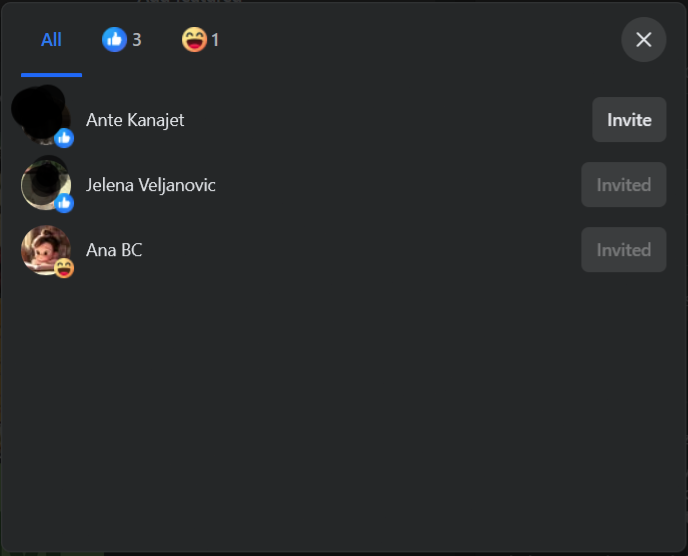The height and width of the screenshot is (556, 688).
Task: Click the name Jelena Veljanovic
Action: (x=150, y=185)
